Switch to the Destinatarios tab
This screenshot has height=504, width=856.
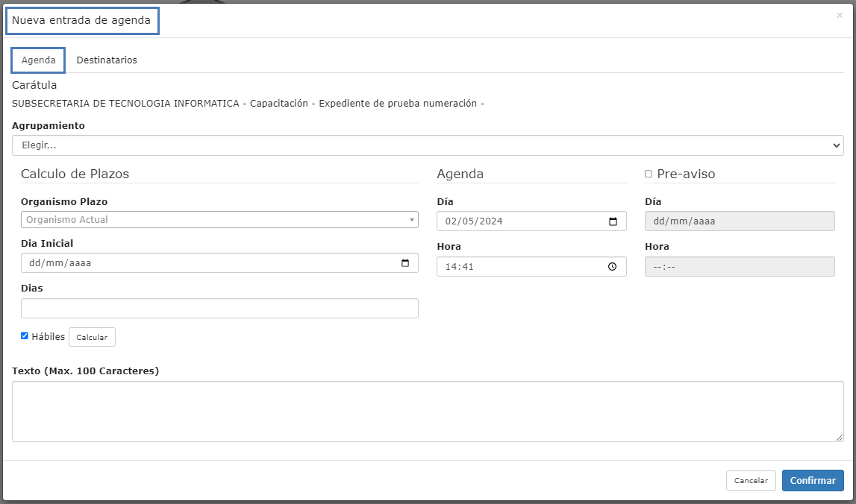pyautogui.click(x=107, y=60)
